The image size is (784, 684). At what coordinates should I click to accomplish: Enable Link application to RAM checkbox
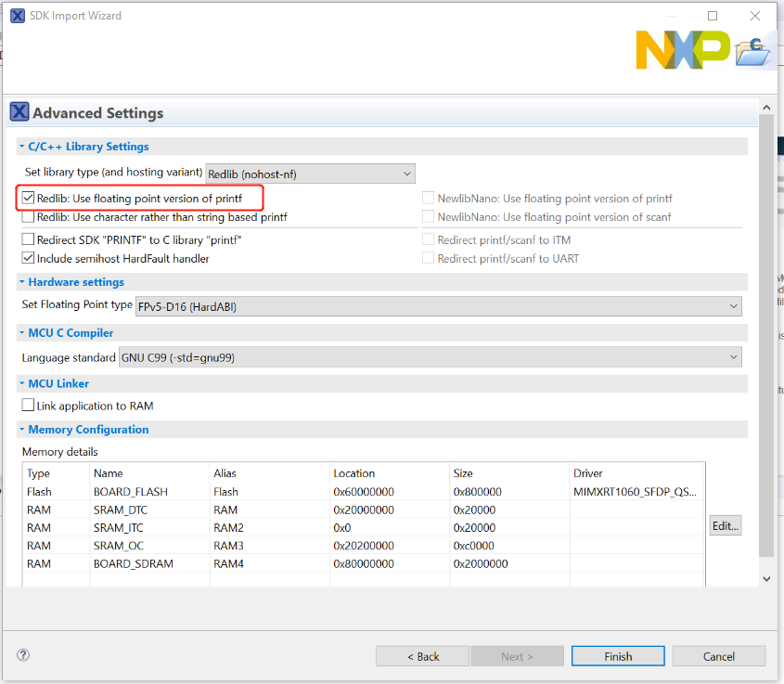pos(29,406)
